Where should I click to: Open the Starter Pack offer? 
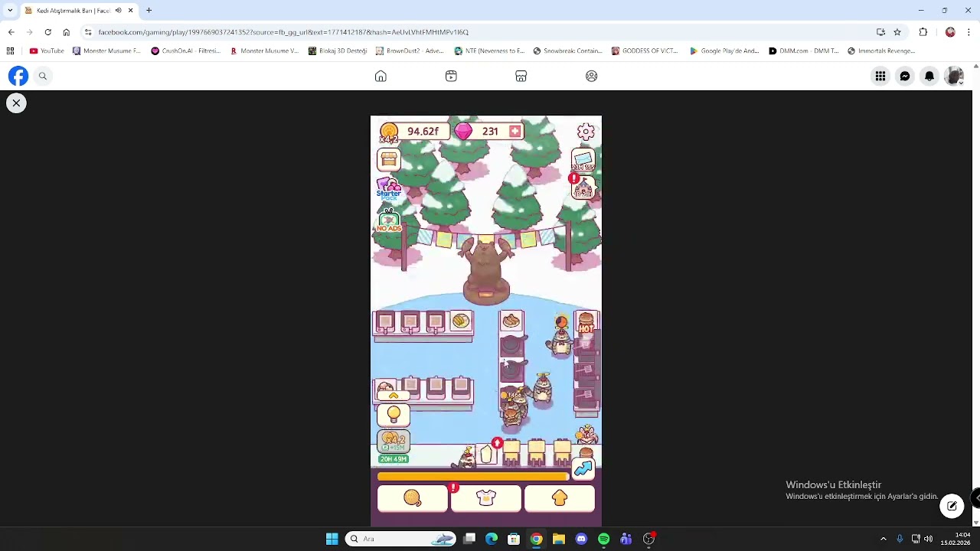coord(389,189)
